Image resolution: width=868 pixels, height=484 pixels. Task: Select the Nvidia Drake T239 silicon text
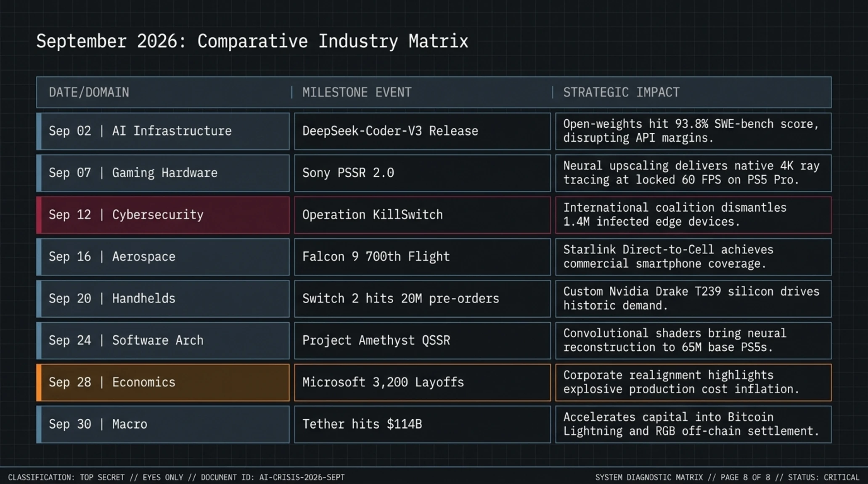pyautogui.click(x=691, y=299)
